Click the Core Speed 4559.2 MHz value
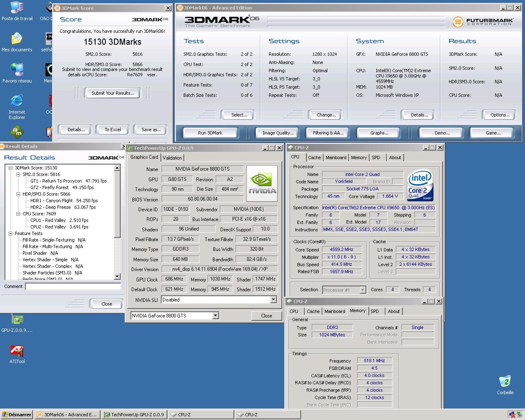525x420 pixels. pos(341,249)
